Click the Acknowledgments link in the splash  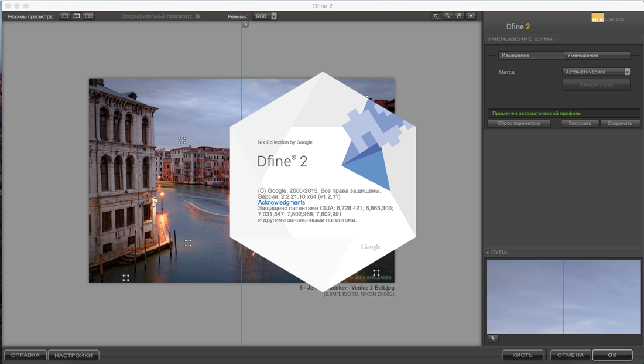pos(282,203)
